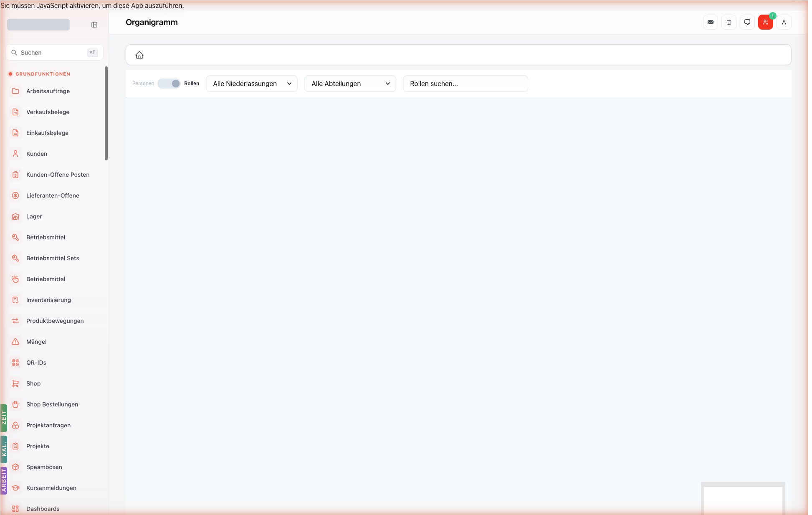Click the sidebar Suchen search box
The image size is (812, 515).
coord(54,53)
